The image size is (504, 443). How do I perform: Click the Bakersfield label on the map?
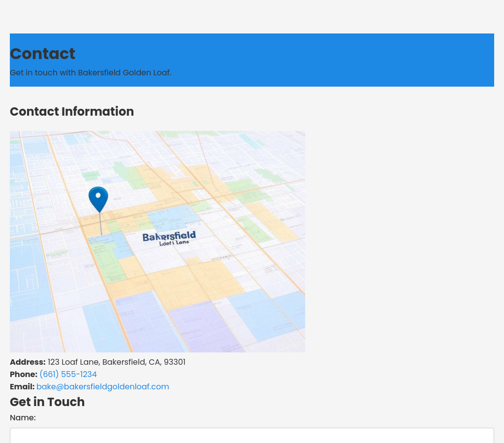169,237
